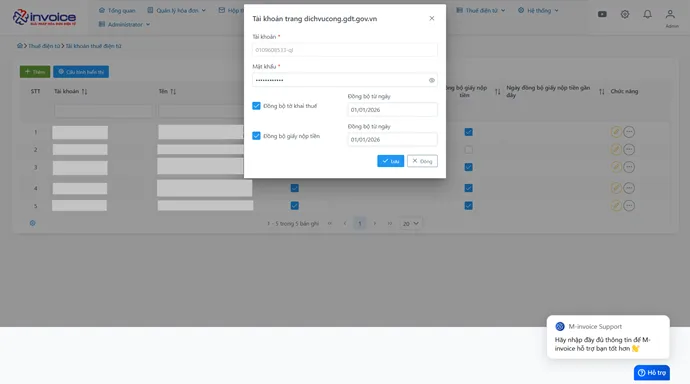Click the more options icon in row 3

point(629,167)
